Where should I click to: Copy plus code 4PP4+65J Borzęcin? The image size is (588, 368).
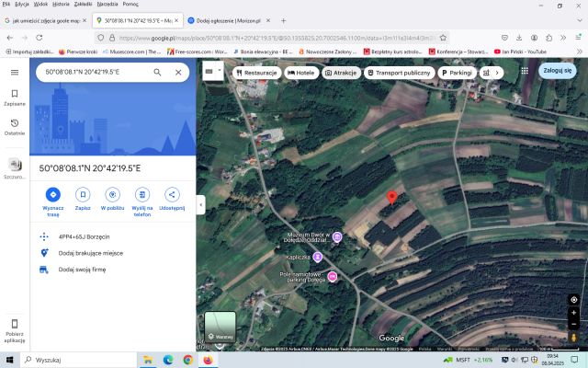(85, 236)
